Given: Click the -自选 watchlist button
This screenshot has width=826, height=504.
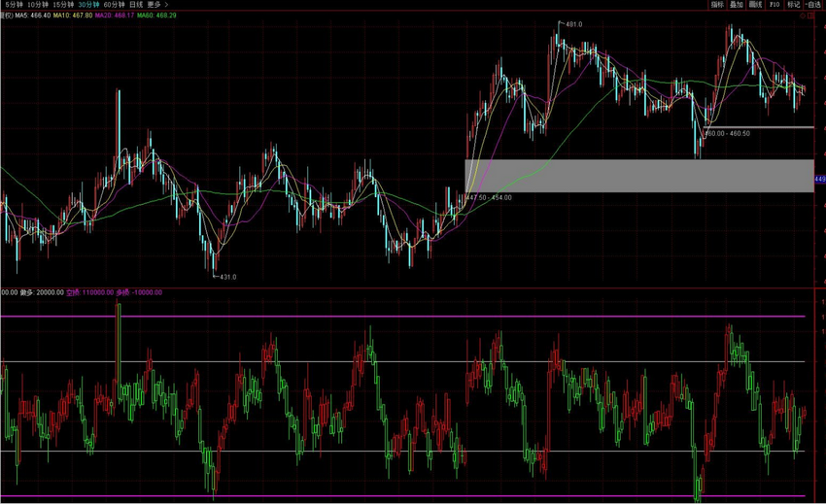Looking at the screenshot, I should (x=814, y=5).
